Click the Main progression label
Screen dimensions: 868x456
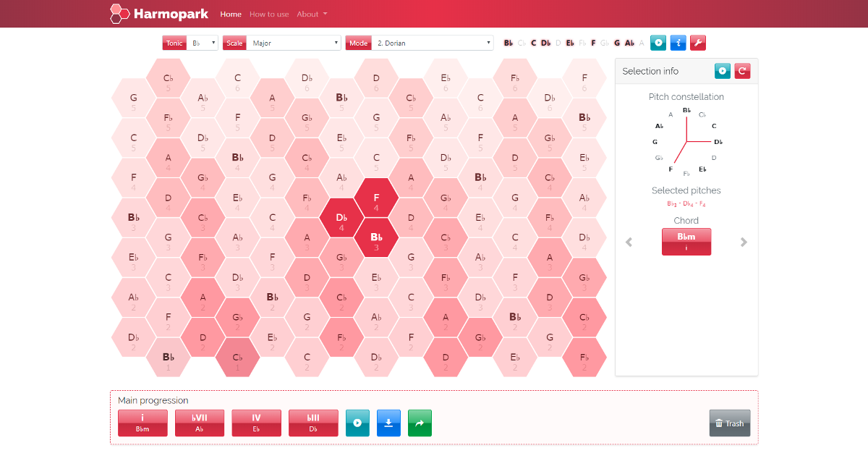coord(153,400)
